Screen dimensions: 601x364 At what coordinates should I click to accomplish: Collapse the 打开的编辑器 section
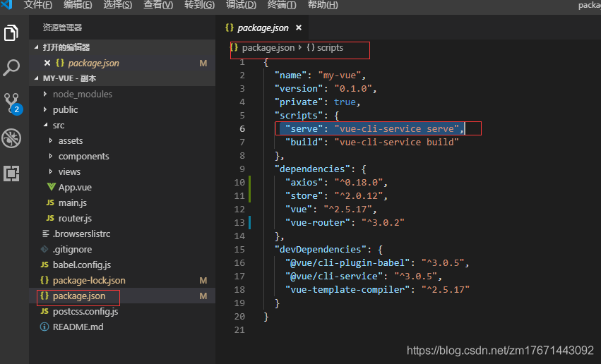(66, 47)
